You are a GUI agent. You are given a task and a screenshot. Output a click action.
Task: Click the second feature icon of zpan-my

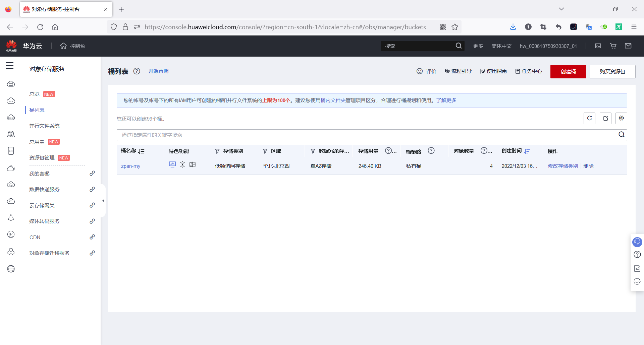click(x=182, y=164)
